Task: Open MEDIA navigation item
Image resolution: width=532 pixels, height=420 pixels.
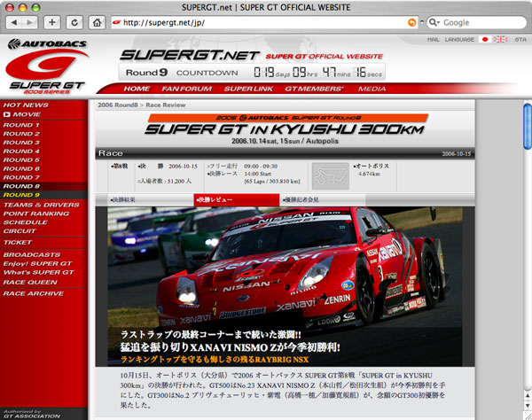Action: point(372,89)
